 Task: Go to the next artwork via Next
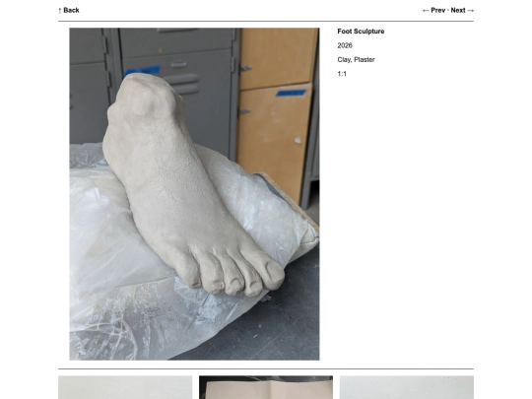click(462, 10)
